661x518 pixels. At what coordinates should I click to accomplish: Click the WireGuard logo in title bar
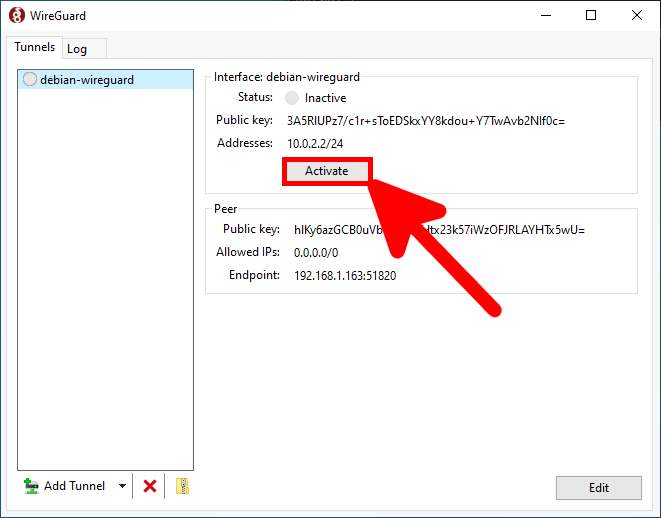click(17, 16)
